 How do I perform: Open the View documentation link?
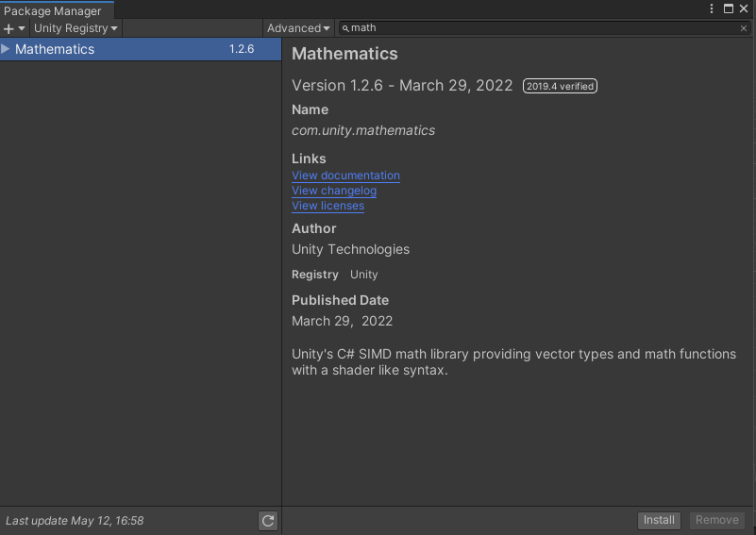coord(345,176)
